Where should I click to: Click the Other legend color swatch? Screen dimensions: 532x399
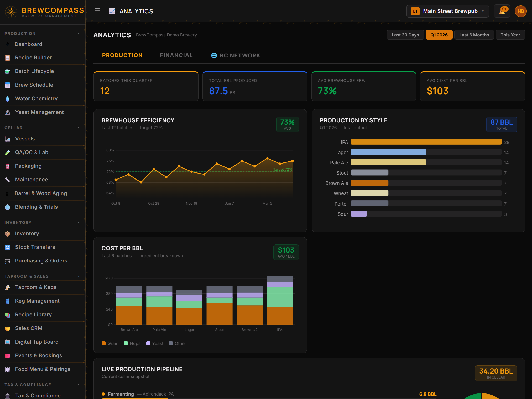(171, 343)
